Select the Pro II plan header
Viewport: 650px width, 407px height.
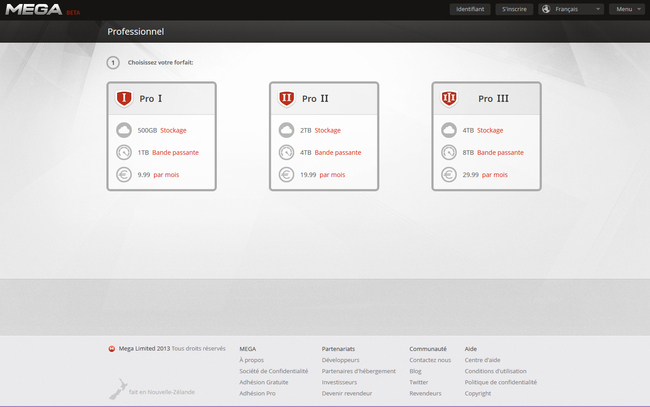pyautogui.click(x=324, y=99)
